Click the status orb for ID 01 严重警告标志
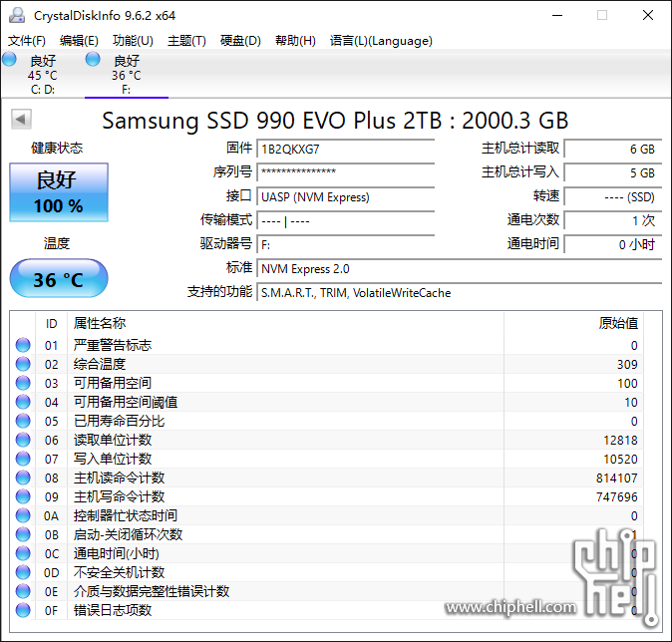Image resolution: width=672 pixels, height=642 pixels. (23, 345)
